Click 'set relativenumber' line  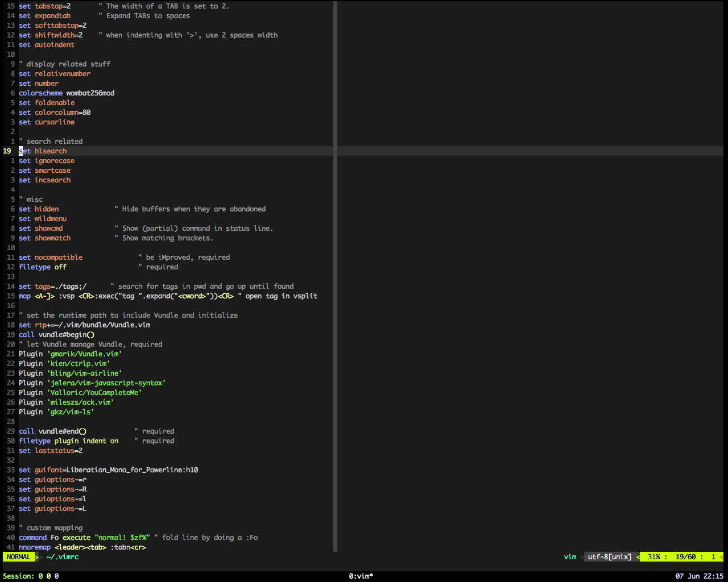[55, 74]
